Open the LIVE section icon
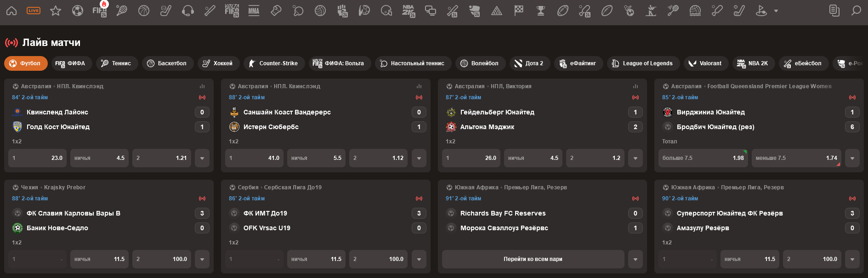 (x=34, y=11)
